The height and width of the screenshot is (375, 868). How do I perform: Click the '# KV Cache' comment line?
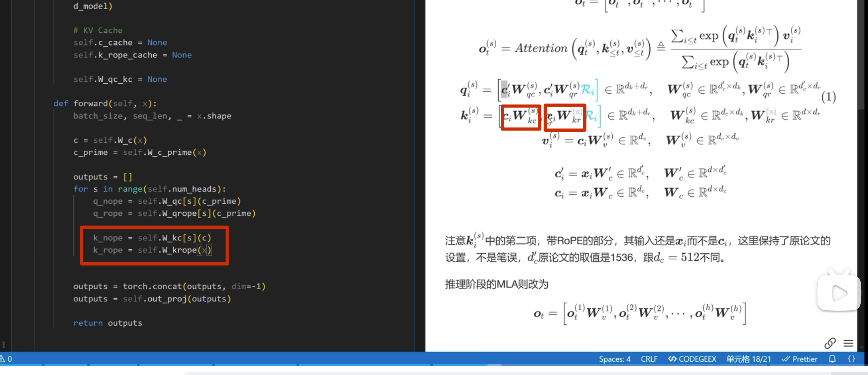(x=98, y=30)
